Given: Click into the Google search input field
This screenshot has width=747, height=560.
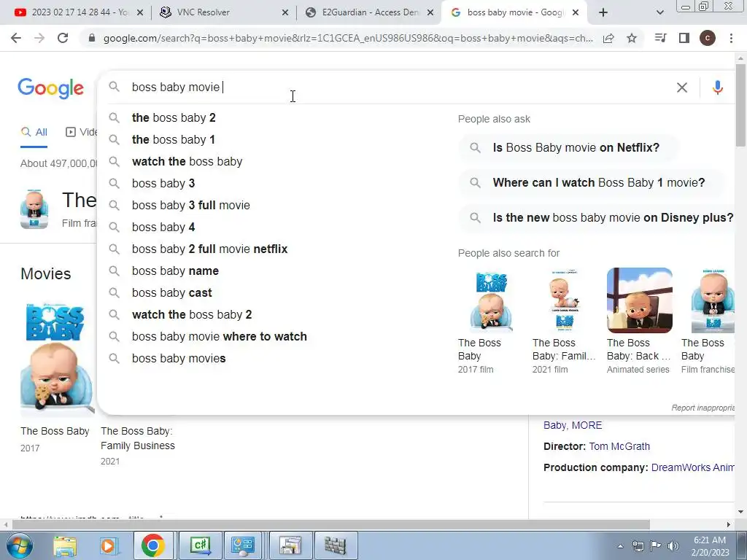Looking at the screenshot, I should (400, 87).
